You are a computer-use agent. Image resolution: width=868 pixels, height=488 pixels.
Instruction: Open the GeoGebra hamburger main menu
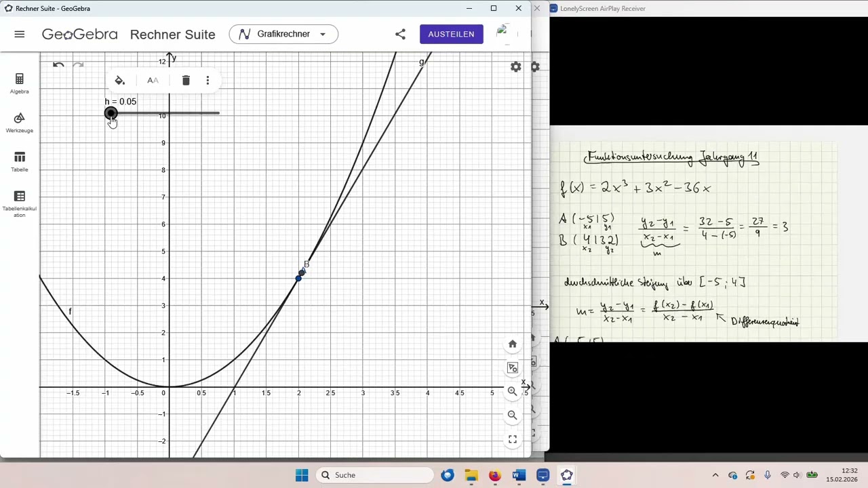pos(20,34)
